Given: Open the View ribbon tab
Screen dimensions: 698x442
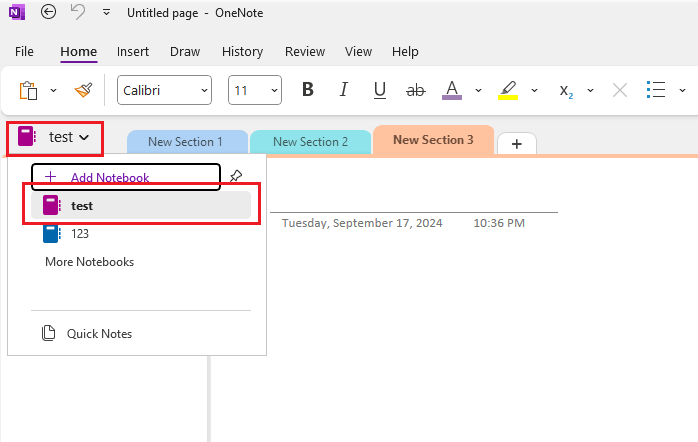Looking at the screenshot, I should tap(358, 52).
